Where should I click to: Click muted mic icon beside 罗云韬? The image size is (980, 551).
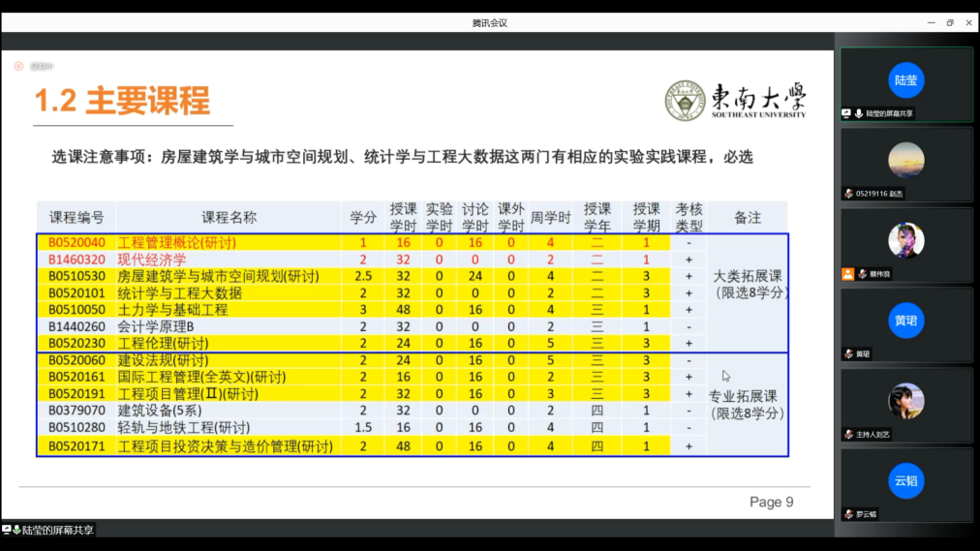pyautogui.click(x=848, y=514)
